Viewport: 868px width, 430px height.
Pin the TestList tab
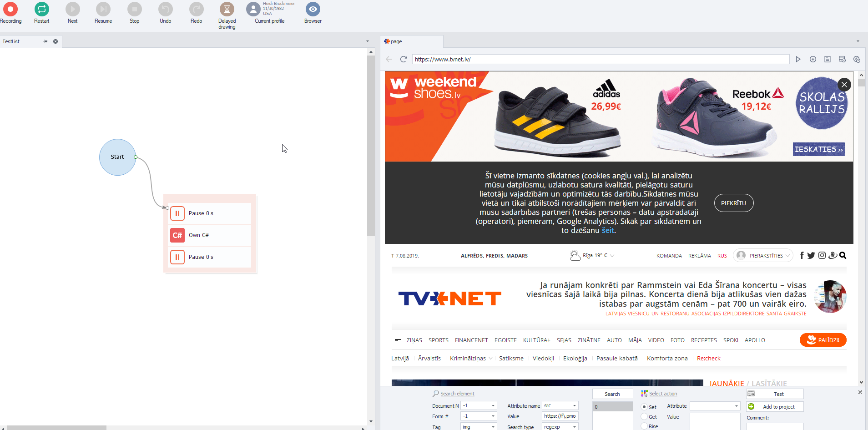[x=45, y=41]
